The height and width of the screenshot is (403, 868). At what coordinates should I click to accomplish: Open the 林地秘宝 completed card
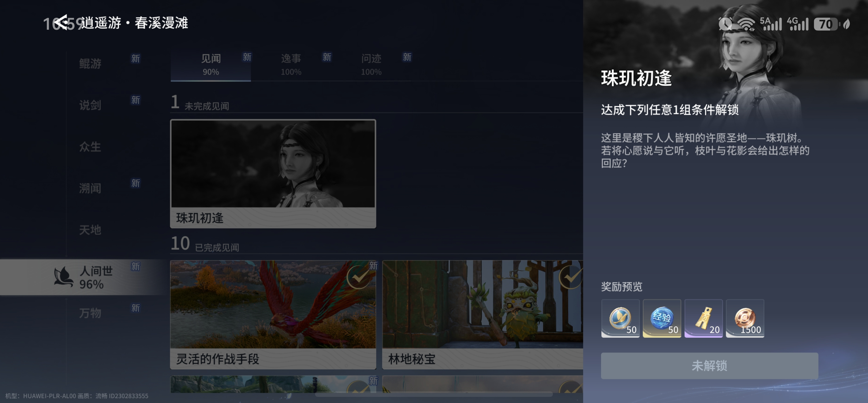(x=482, y=315)
